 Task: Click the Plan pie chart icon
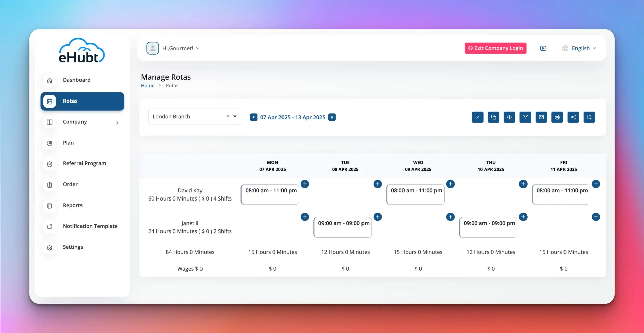[50, 143]
